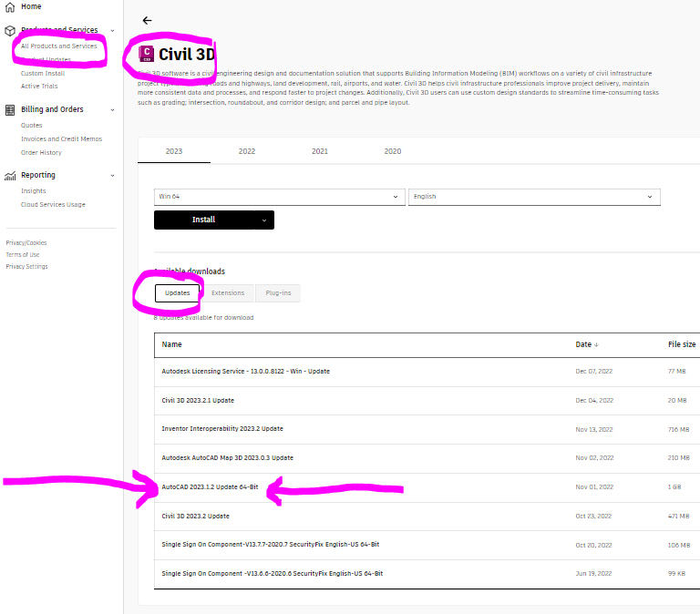Open Order History link
This screenshot has height=614, width=700.
tap(42, 153)
